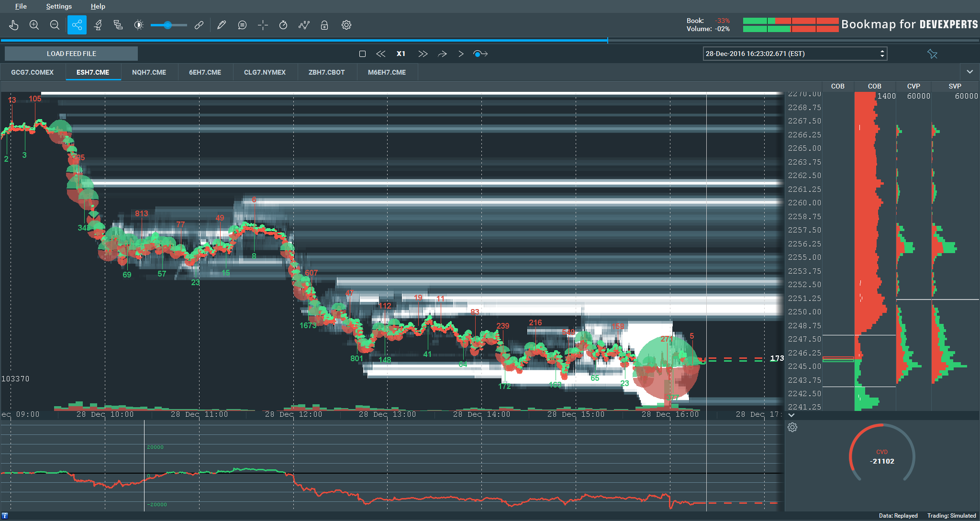This screenshot has height=521, width=980.
Task: Open the speech bubble notes icon
Action: point(242,25)
